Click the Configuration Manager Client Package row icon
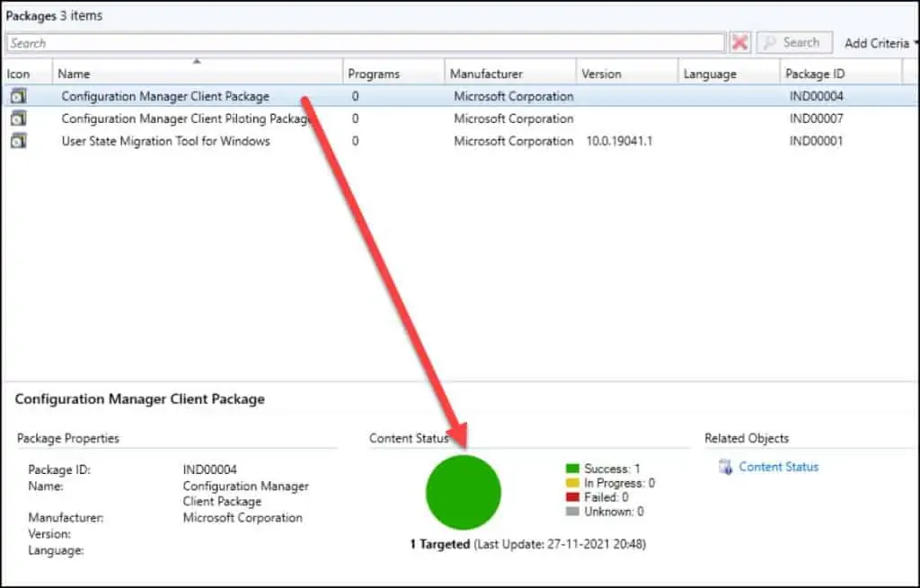 coord(19,96)
